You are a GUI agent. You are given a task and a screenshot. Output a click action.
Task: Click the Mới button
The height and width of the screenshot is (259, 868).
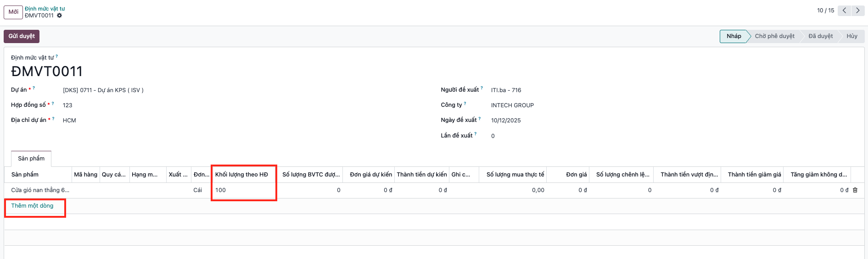point(13,12)
